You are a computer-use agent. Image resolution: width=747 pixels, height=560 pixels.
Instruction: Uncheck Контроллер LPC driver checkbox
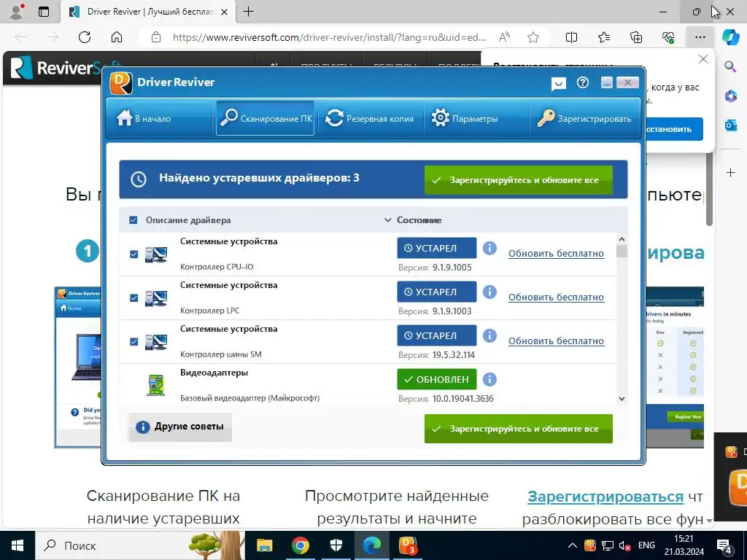click(x=134, y=298)
